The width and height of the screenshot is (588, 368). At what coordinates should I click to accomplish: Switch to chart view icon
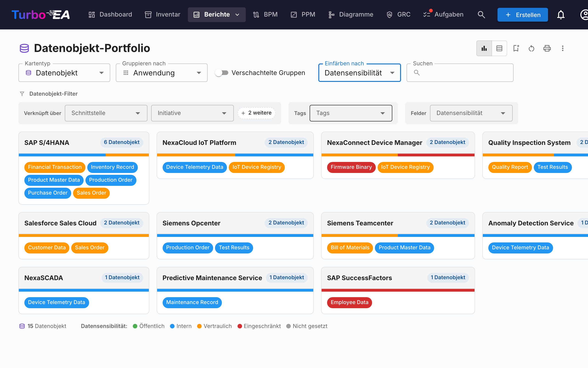click(484, 48)
